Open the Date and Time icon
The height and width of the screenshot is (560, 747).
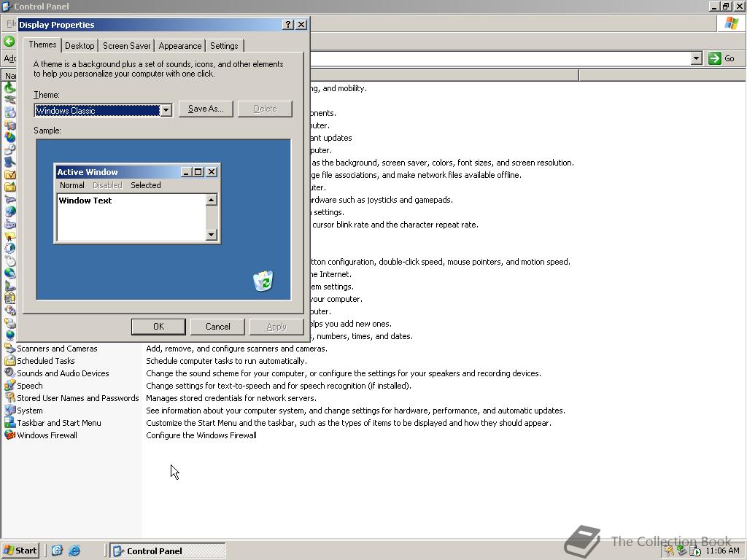[9, 150]
